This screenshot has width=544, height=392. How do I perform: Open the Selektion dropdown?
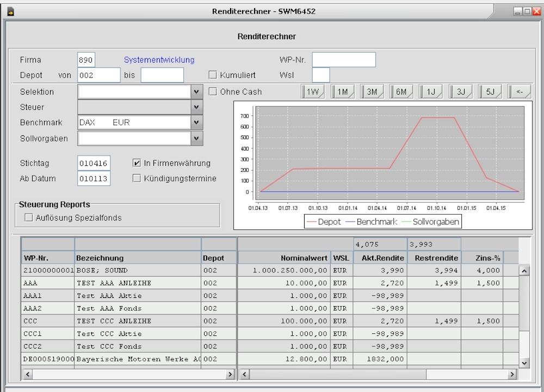tap(197, 92)
